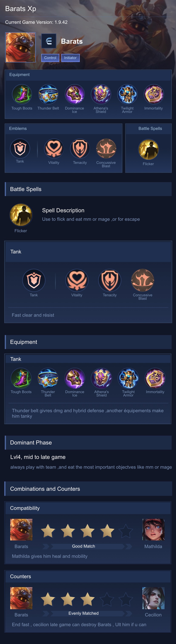The width and height of the screenshot is (176, 644).
Task: Open Concussive Blast talent in small Emblems panel
Action: (106, 149)
